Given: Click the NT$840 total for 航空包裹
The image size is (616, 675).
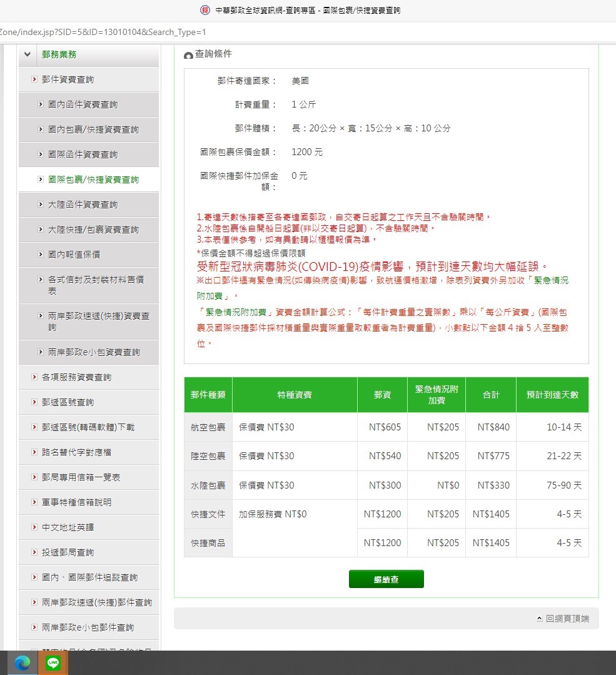Looking at the screenshot, I should 493,427.
